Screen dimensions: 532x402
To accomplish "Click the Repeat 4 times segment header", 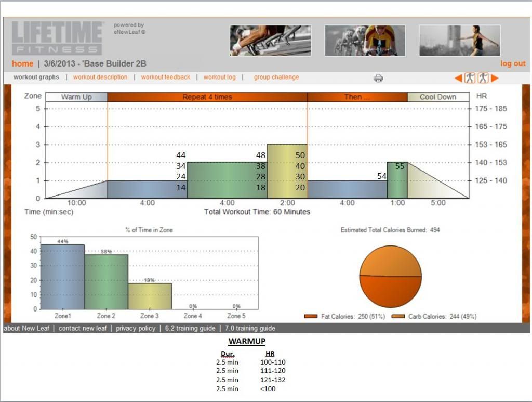I will (207, 97).
